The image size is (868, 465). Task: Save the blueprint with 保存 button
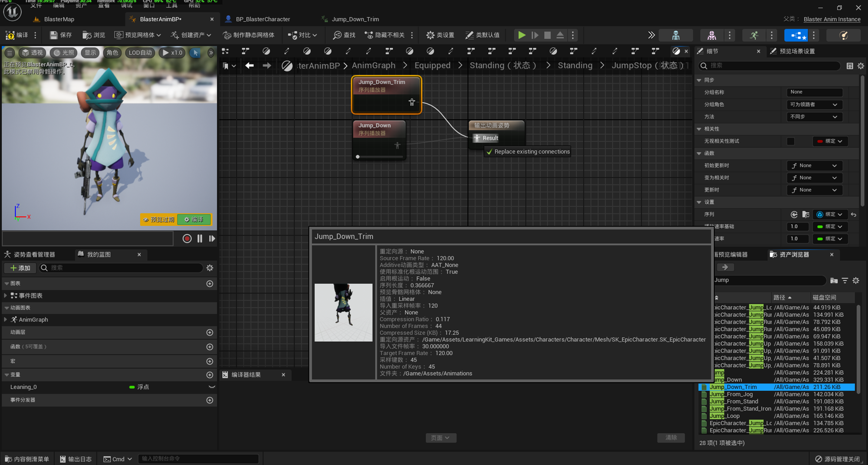pos(60,35)
